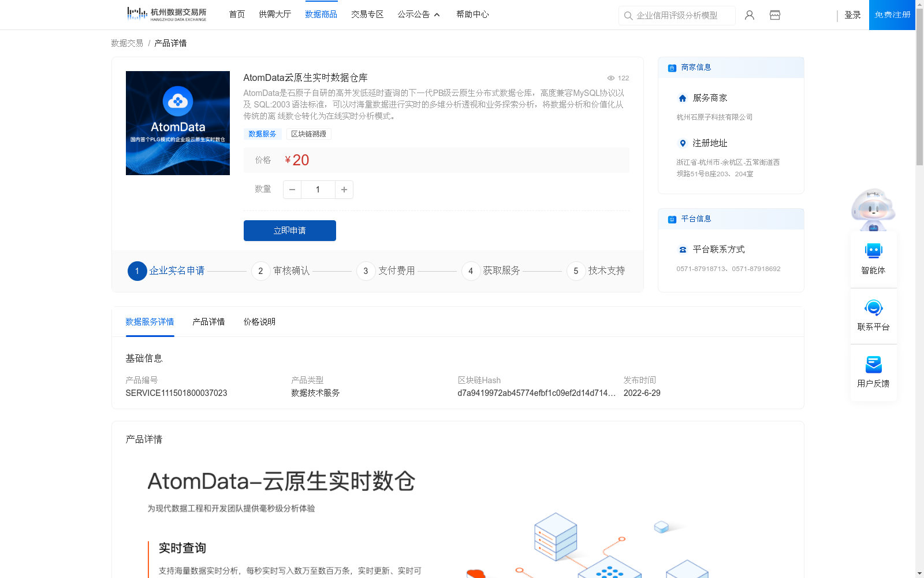Click step 3 支付费用 circle
Image resolution: width=924 pixels, height=578 pixels.
point(366,271)
